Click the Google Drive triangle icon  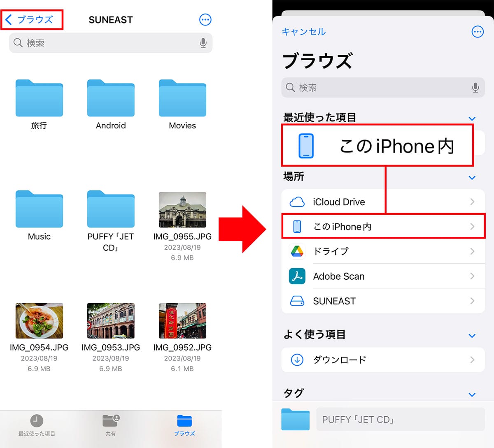coord(297,251)
